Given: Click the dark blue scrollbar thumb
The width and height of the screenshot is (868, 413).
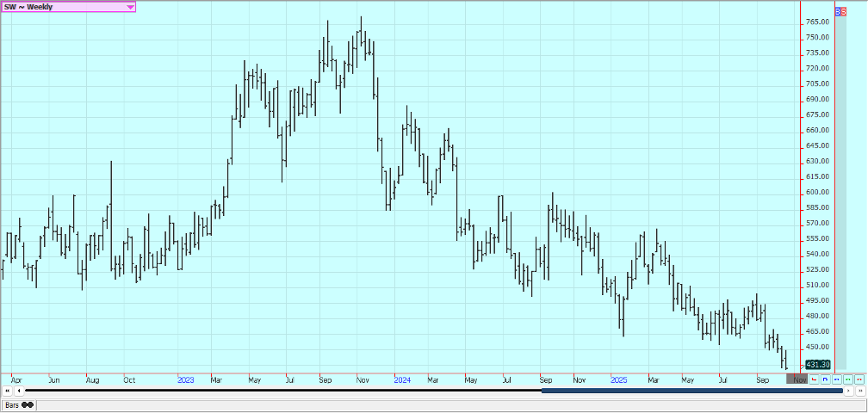Looking at the screenshot, I should [x=689, y=391].
